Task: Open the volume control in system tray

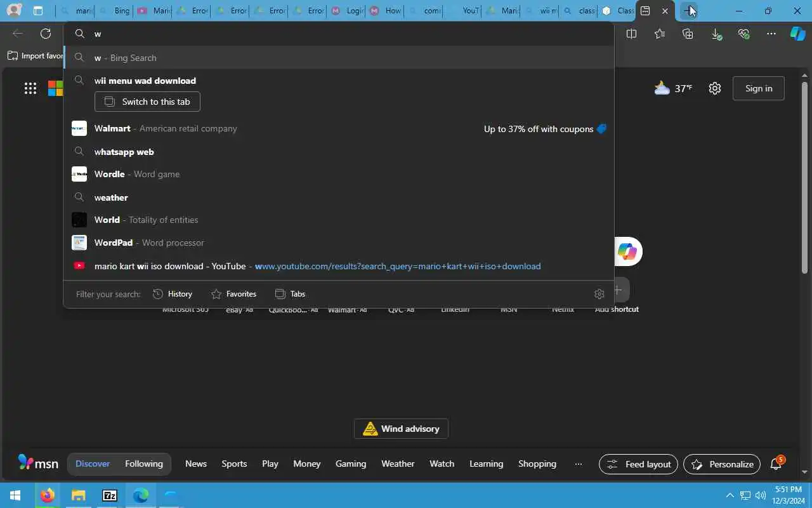Action: [761, 495]
